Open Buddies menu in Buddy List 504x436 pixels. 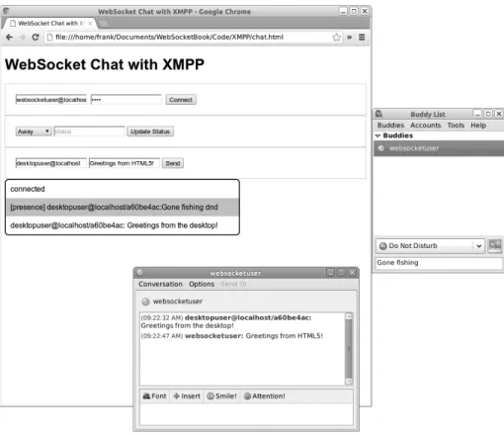(x=390, y=126)
